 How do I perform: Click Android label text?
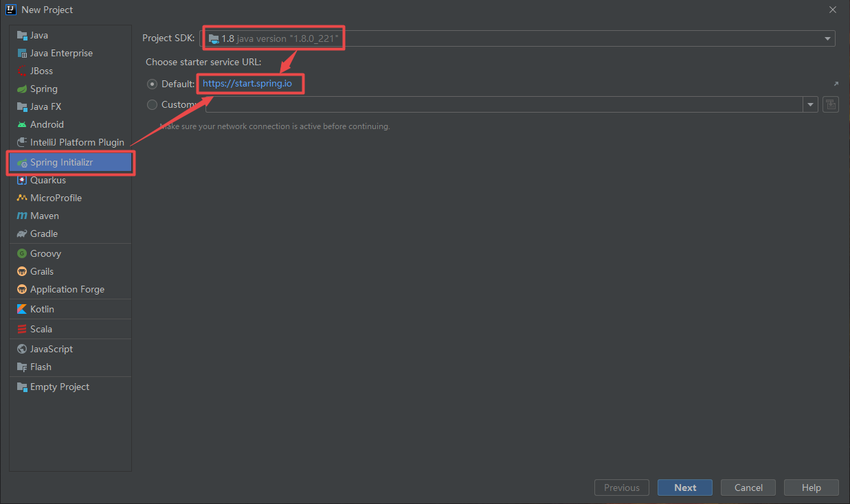pyautogui.click(x=47, y=124)
